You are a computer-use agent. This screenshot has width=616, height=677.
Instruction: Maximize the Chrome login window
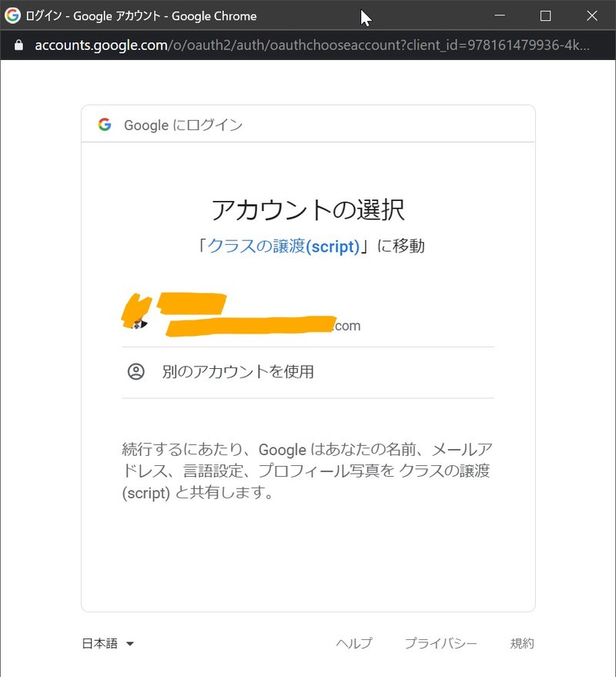[546, 15]
